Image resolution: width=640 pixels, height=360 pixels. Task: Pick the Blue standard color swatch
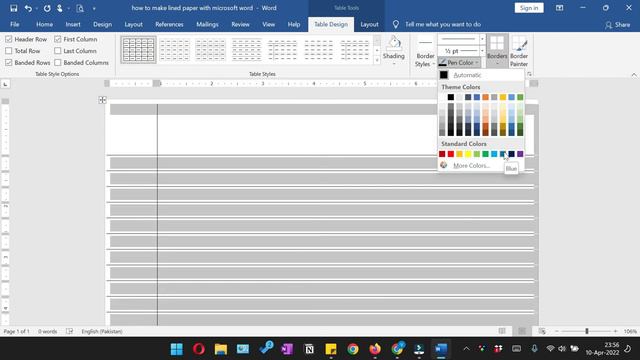(503, 154)
